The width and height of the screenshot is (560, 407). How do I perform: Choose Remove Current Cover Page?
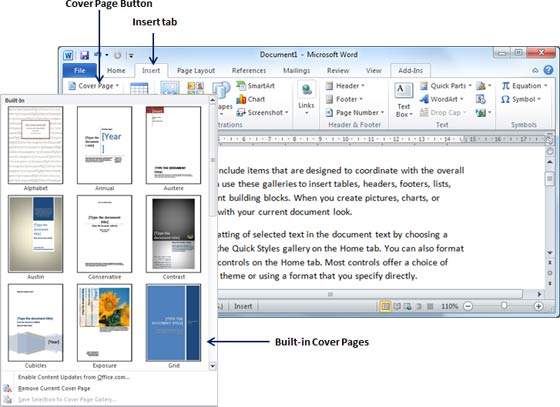[x=54, y=388]
